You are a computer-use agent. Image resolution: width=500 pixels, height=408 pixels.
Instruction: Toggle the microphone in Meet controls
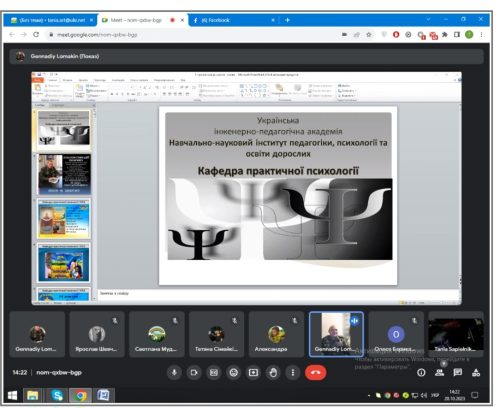[x=174, y=372]
